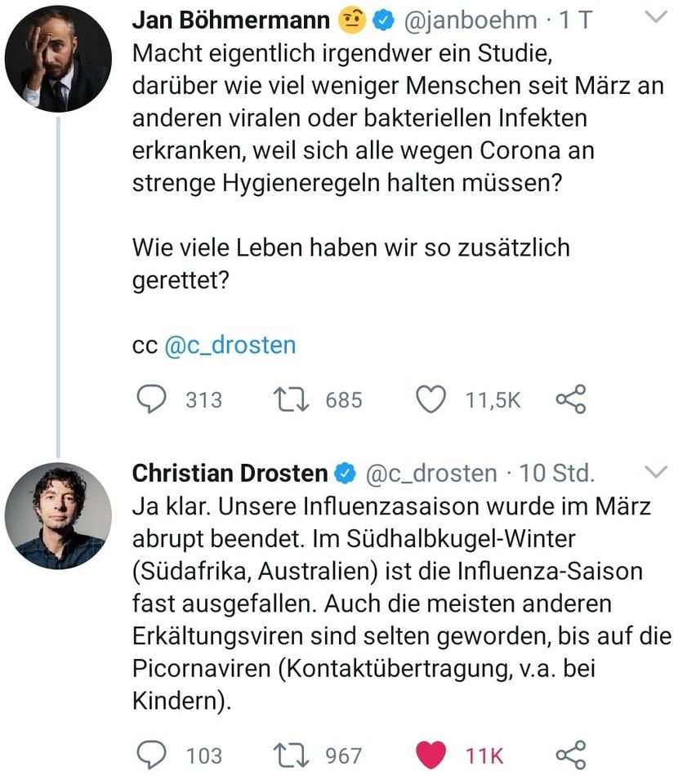The image size is (678, 784).
Task: Unlike Christian Drosten's tweet
Action: 430,755
